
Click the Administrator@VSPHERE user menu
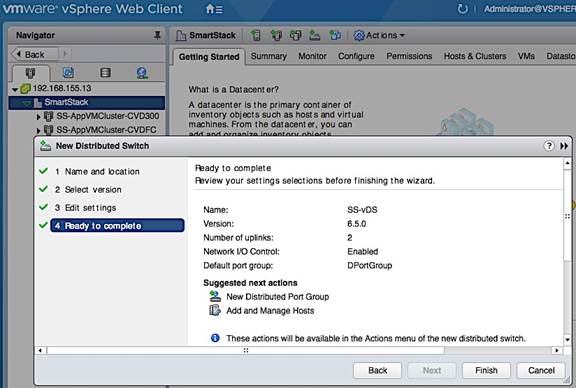[530, 9]
